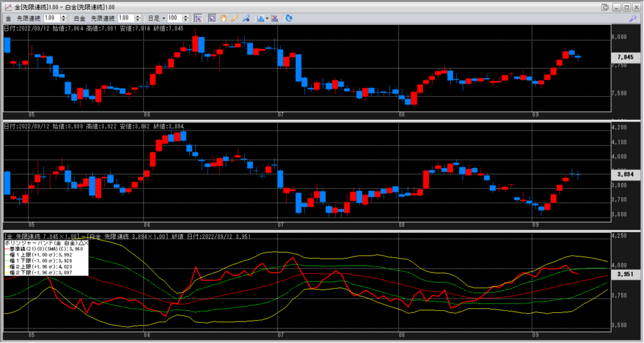Toggle the crosshair cursor icon
The height and width of the screenshot is (343, 644).
(197, 18)
